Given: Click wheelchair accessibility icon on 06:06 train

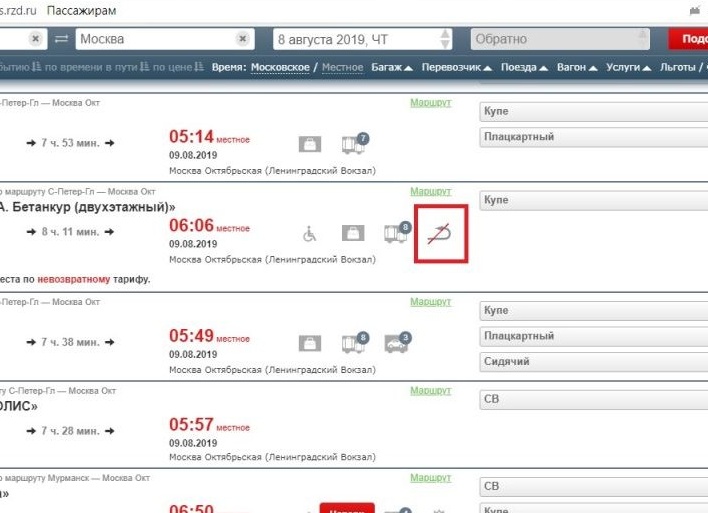Looking at the screenshot, I should (310, 234).
